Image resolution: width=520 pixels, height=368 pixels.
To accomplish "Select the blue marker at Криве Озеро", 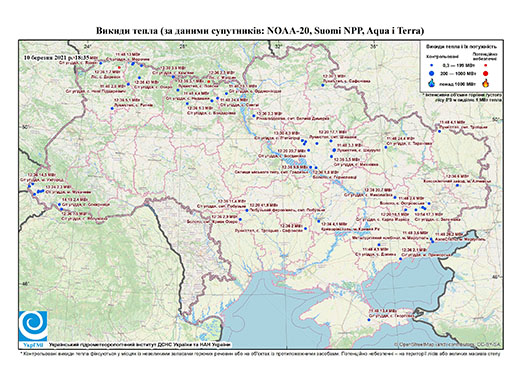I will [x=240, y=219].
